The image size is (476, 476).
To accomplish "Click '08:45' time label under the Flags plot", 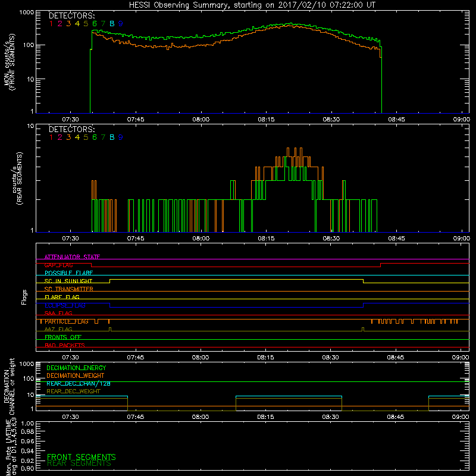I will point(396,358).
